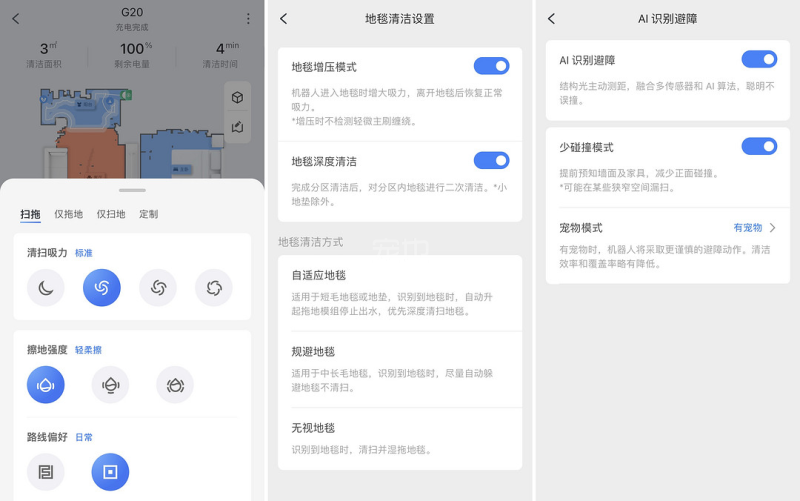Toggle 地毯深度清洁 switch
This screenshot has width=800, height=501.
click(491, 160)
